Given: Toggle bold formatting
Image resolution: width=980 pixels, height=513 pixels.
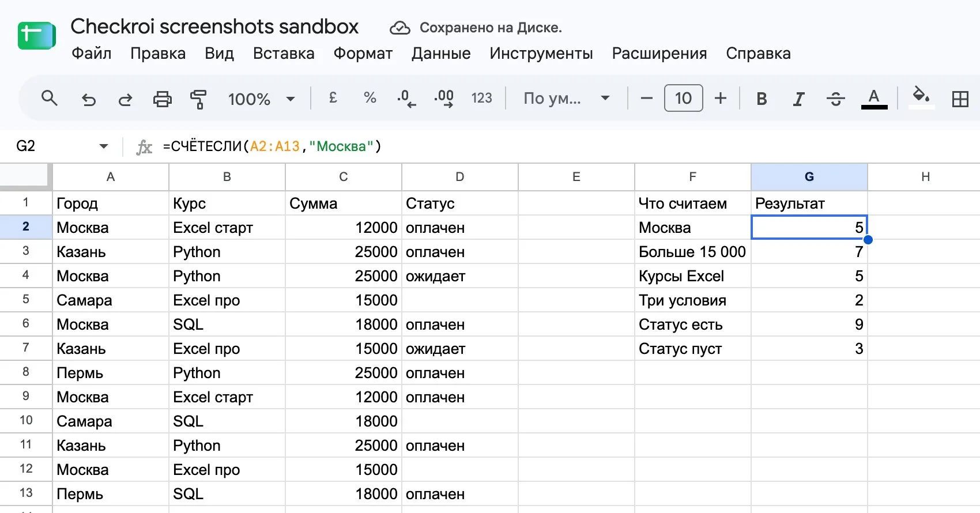Looking at the screenshot, I should 762,99.
